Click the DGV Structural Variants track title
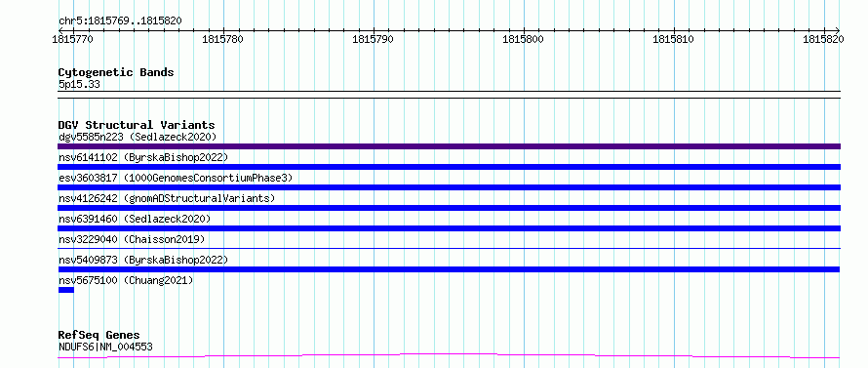The width and height of the screenshot is (868, 368). tap(137, 125)
